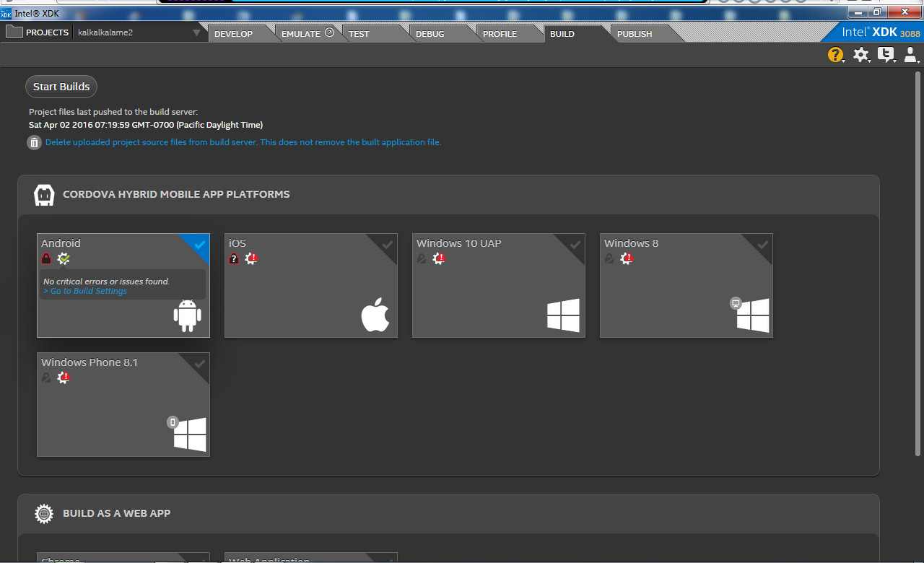The image size is (924, 563).
Task: Open the settings gear icon
Action: (860, 55)
